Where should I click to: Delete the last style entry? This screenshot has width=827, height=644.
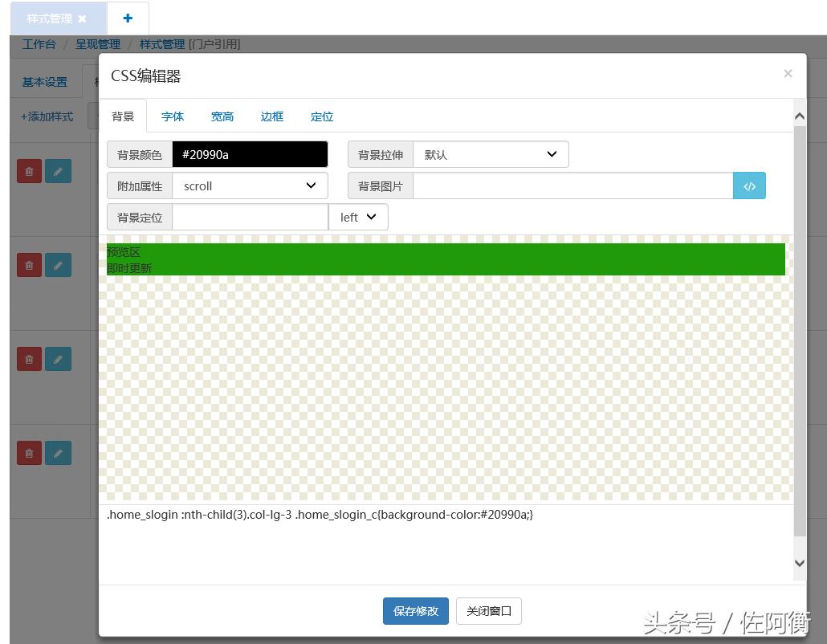click(x=29, y=453)
